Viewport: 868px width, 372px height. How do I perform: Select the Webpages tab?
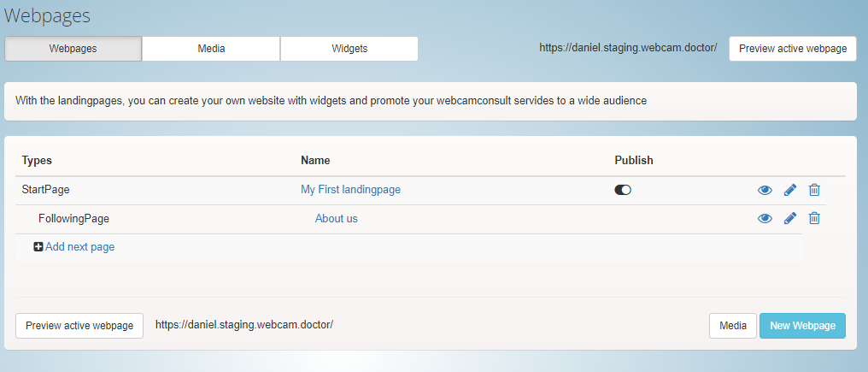[x=73, y=49]
